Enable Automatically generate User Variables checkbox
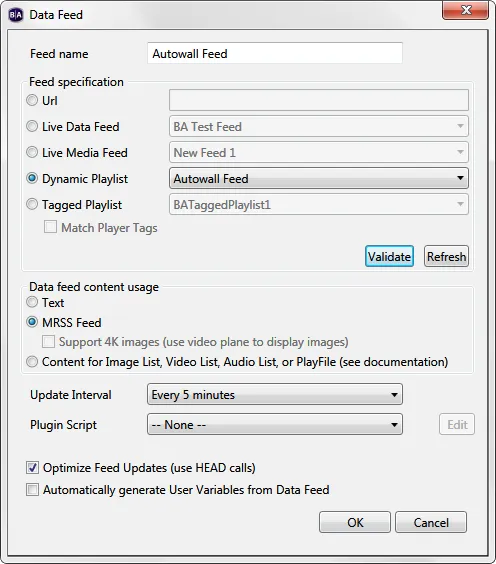496x564 pixels. pyautogui.click(x=32, y=490)
